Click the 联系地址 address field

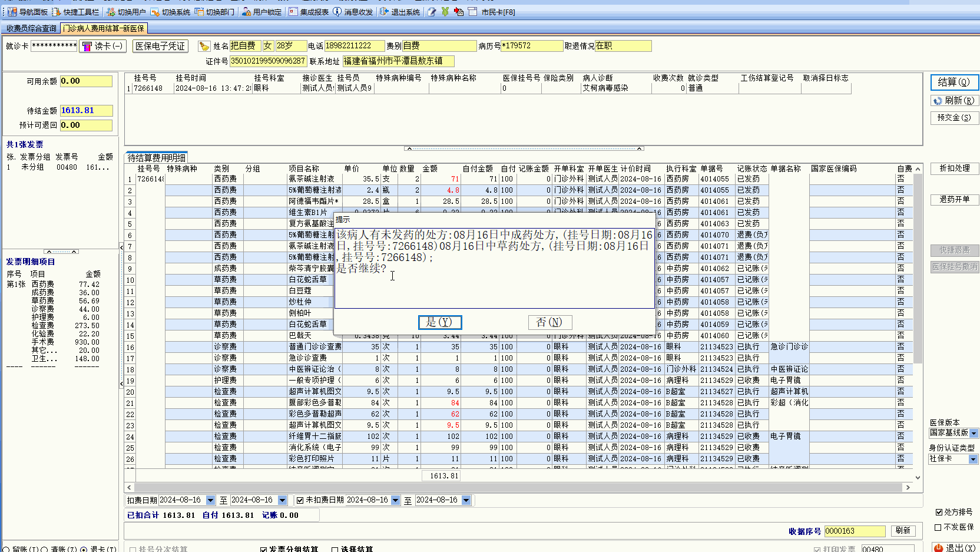[x=399, y=61]
